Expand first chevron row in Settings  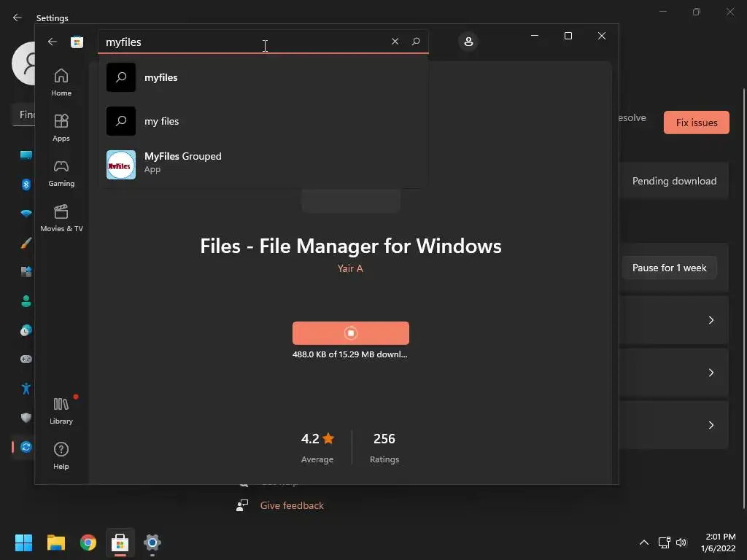[711, 320]
